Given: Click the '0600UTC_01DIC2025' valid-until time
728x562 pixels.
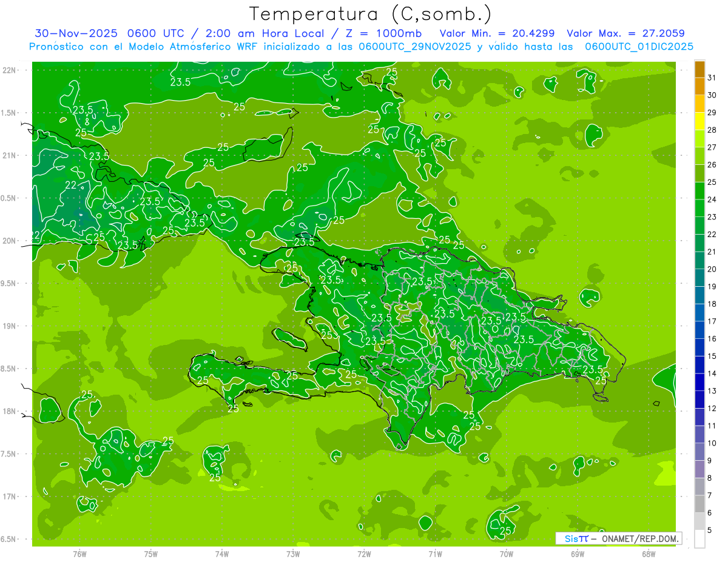Looking at the screenshot, I should [x=639, y=47].
